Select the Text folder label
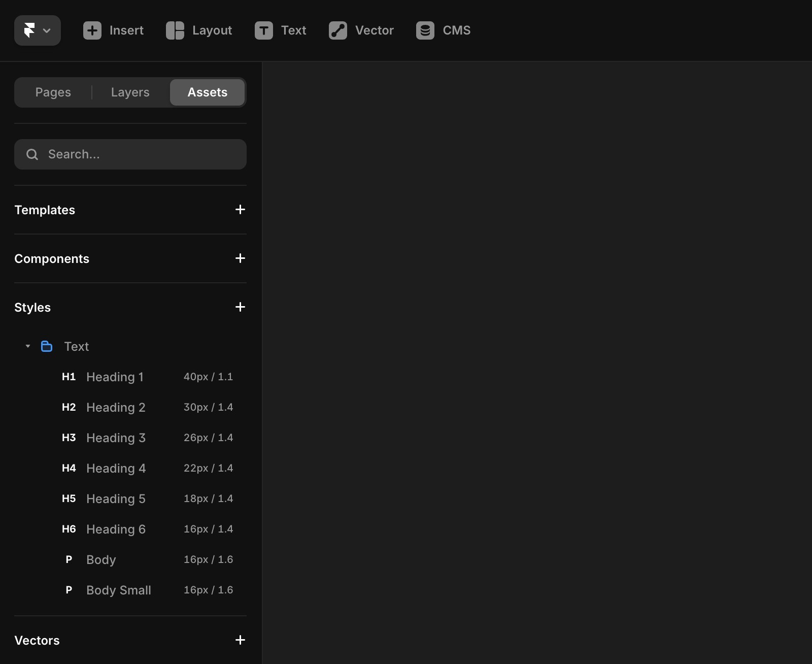Screen dimensions: 812x664 point(77,347)
